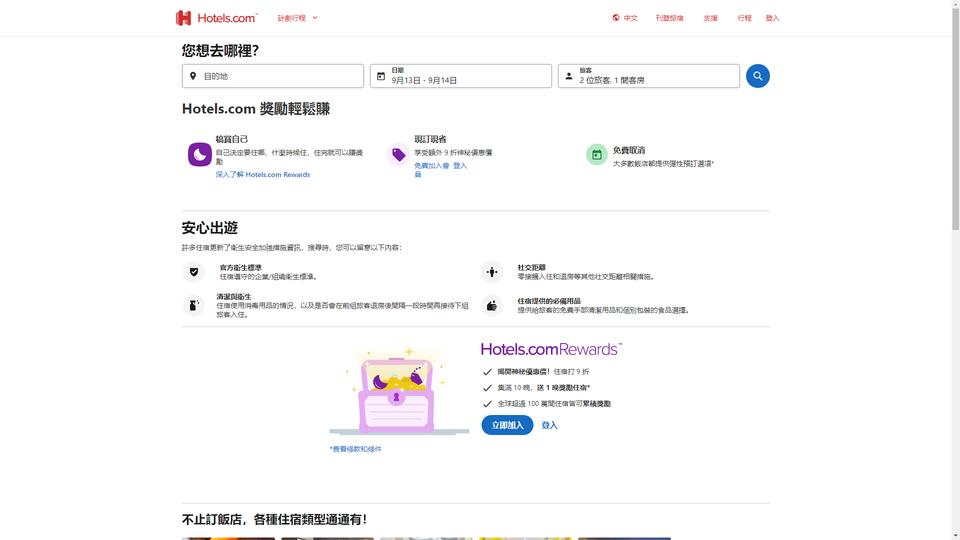This screenshot has width=960, height=540.
Task: Click the 犒賞自己 heading text
Action: click(x=232, y=139)
